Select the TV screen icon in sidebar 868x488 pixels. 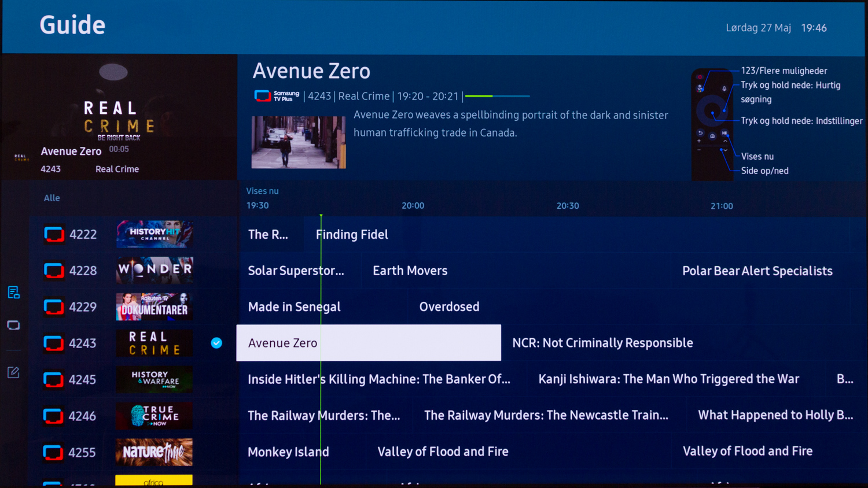coord(13,326)
